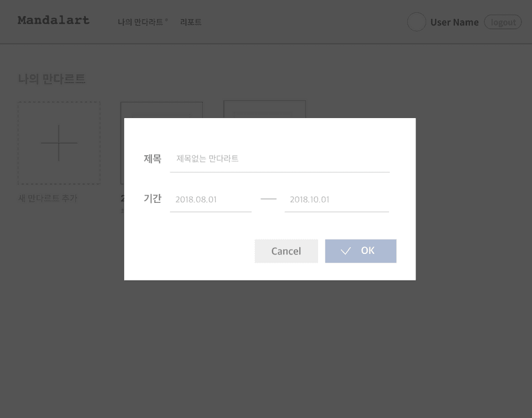Select the start date field showing 2018.08.01
Viewport: 532px width, 418px height.
click(211, 200)
